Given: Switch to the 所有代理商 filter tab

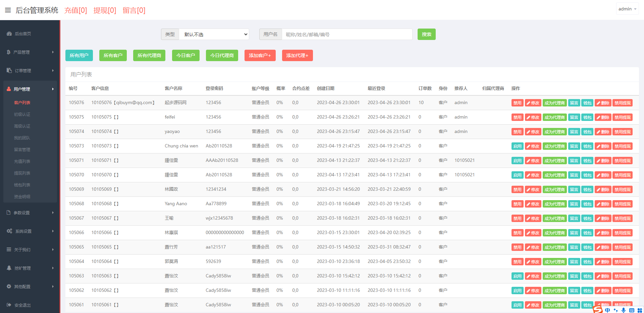Looking at the screenshot, I should 149,55.
